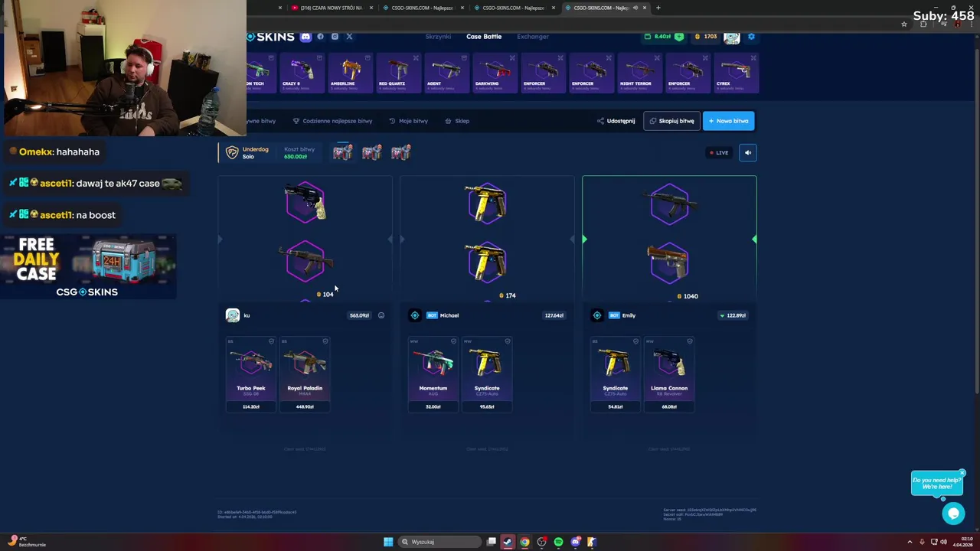Click the shield icon on Royal Paladin card
The width and height of the screenshot is (980, 551).
point(325,341)
